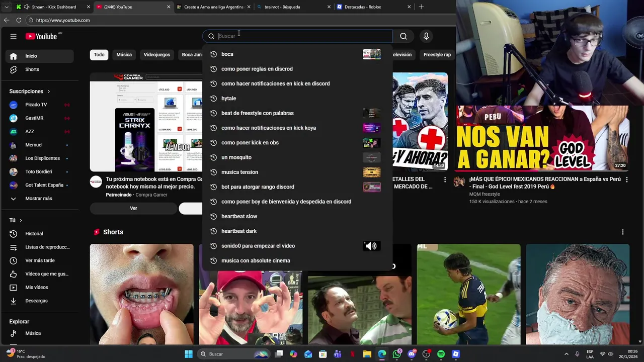Select suggestion 'musica tension'

point(297,172)
